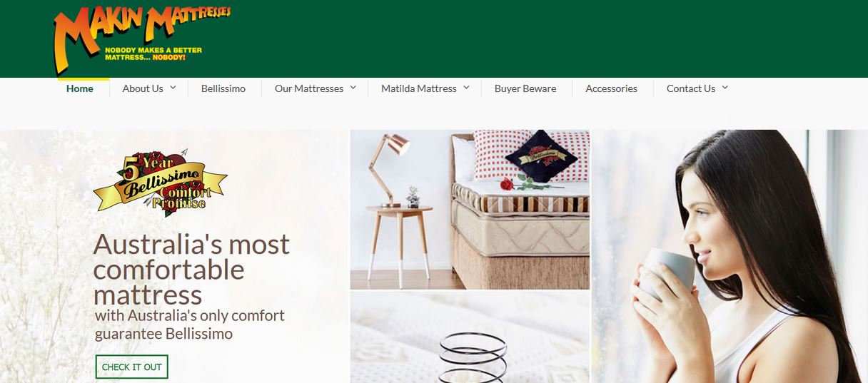Expand the Our Mattresses dropdown chevron

[353, 88]
